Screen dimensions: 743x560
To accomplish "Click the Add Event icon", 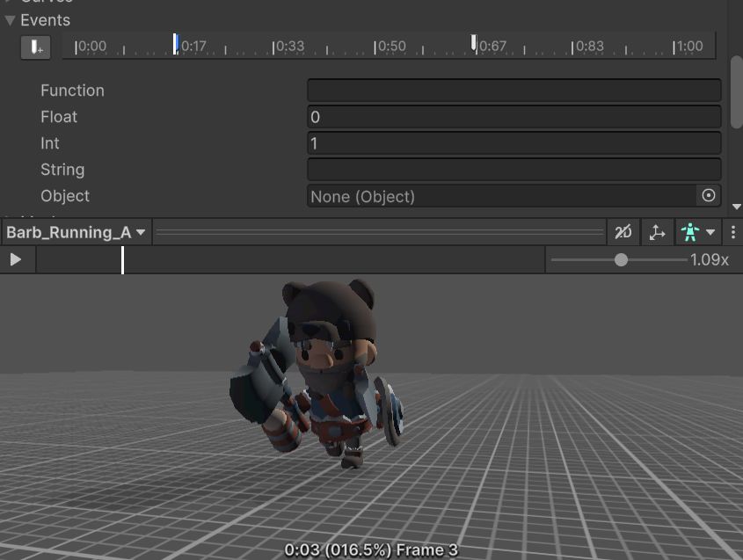I will (x=35, y=47).
